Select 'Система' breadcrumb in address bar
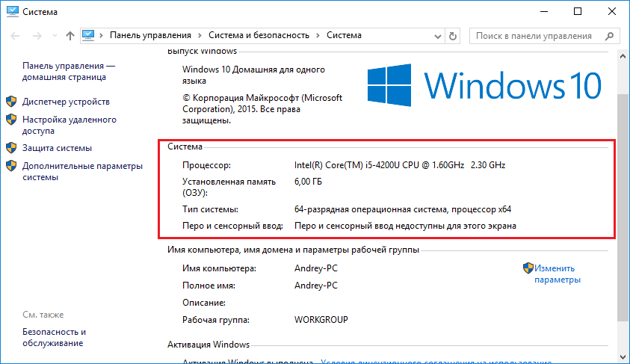Image resolution: width=630 pixels, height=364 pixels. click(344, 35)
